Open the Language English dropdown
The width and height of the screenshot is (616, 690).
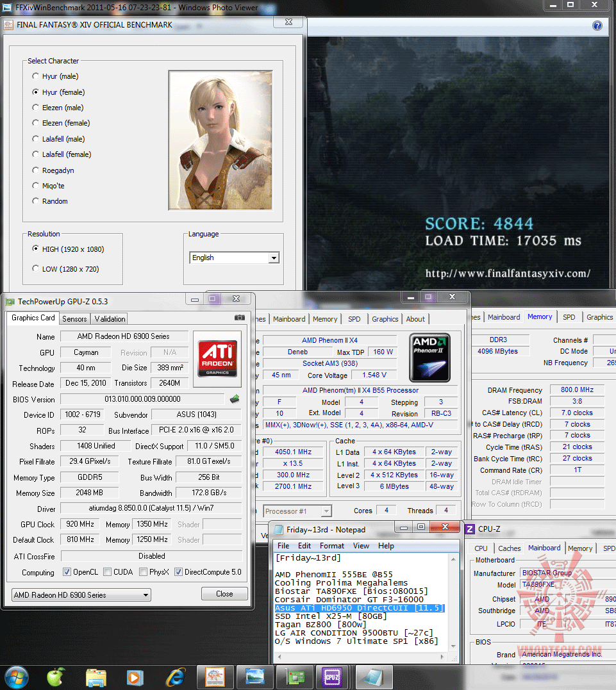click(235, 258)
